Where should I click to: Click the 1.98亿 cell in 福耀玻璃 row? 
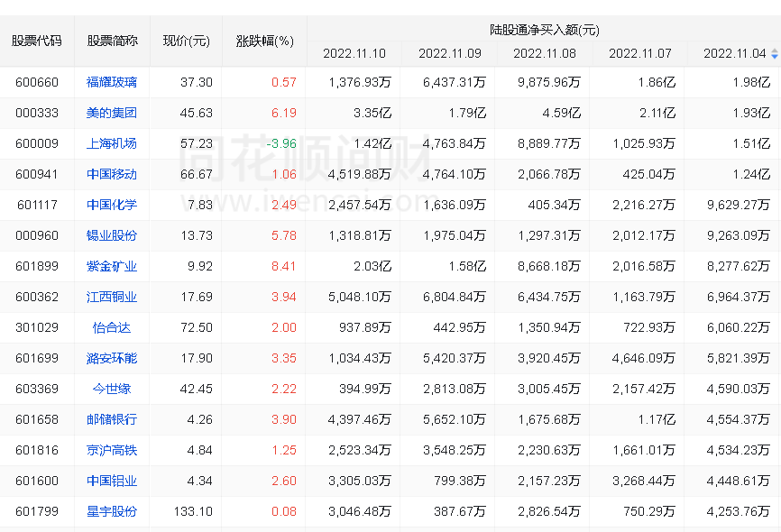tap(751, 82)
